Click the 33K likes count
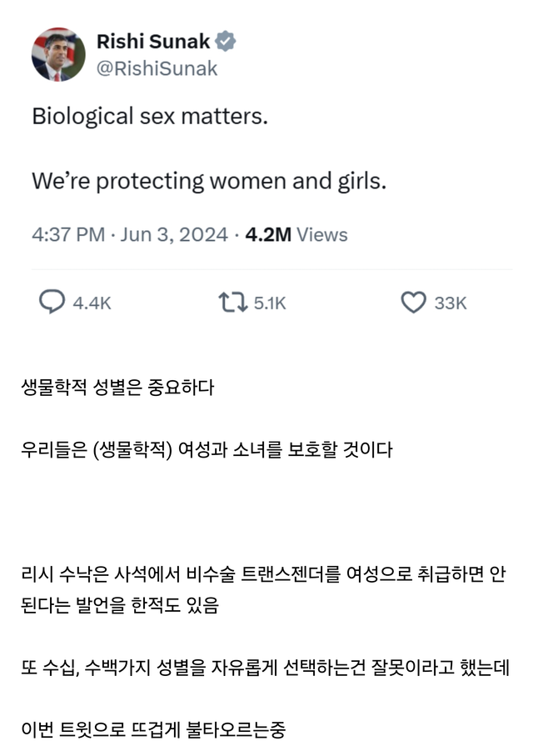This screenshot has height=756, width=533. point(451,303)
